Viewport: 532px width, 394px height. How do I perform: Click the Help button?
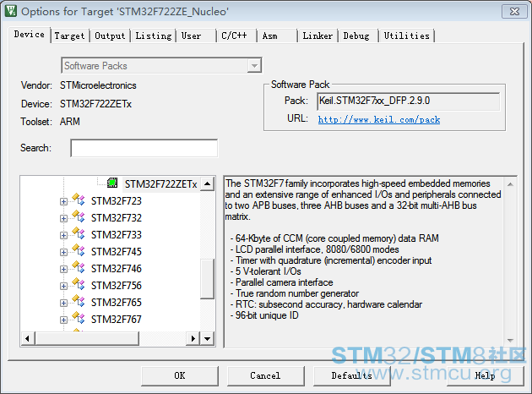point(486,375)
